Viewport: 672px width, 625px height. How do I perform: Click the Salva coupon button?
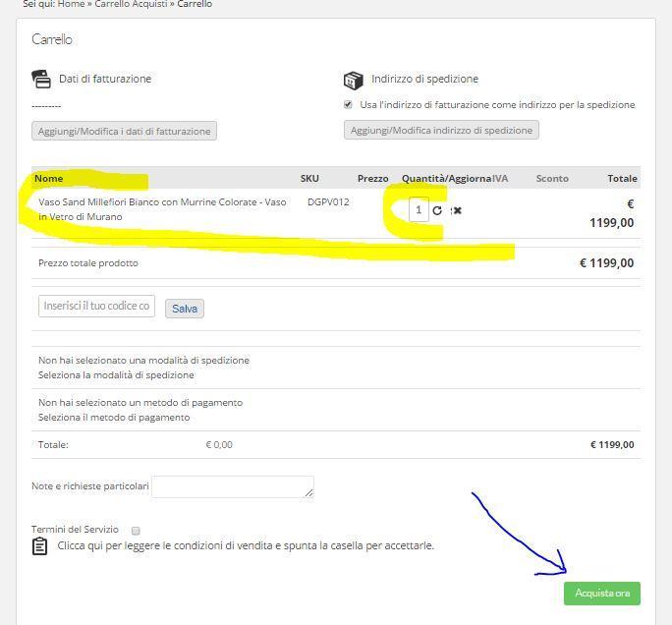pos(185,309)
